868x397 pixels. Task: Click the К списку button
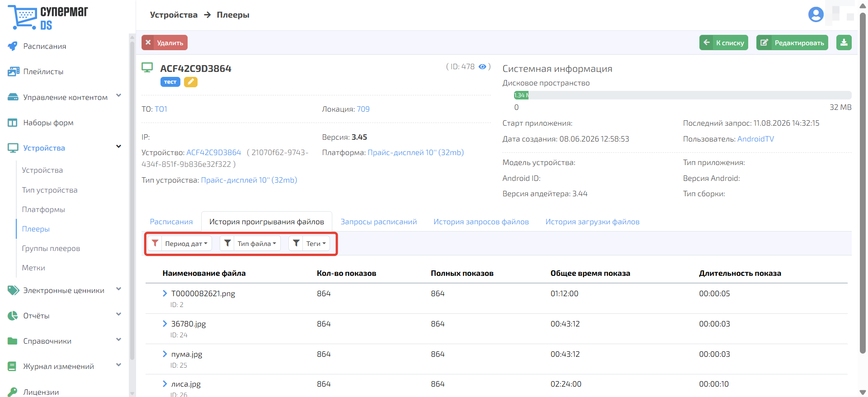[724, 43]
